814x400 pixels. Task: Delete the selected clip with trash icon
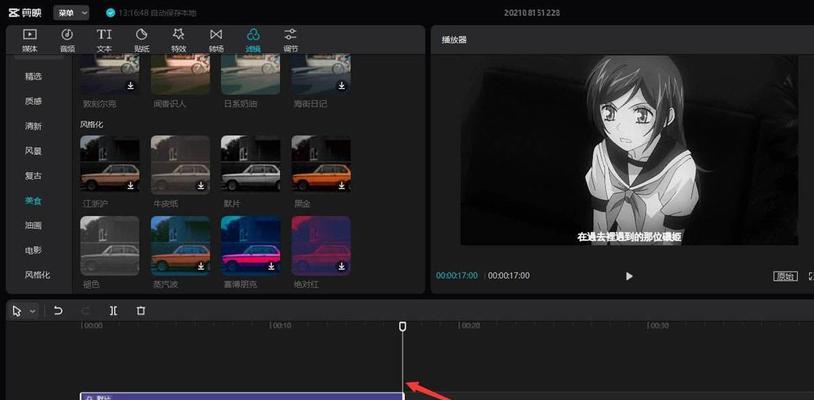141,311
